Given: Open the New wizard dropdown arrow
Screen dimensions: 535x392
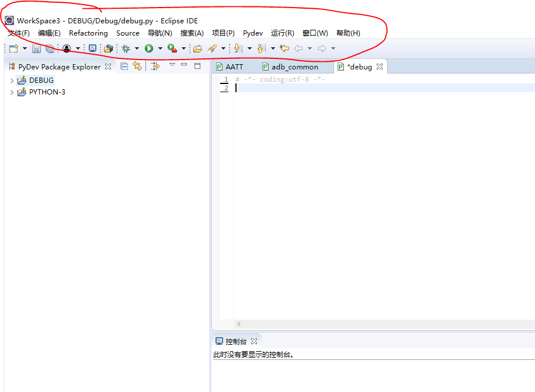Looking at the screenshot, I should (25, 48).
